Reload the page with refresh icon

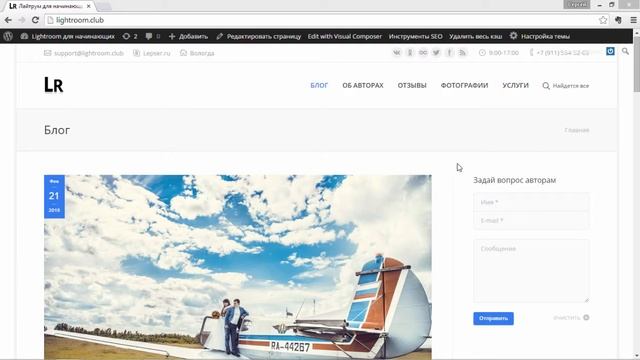pyautogui.click(x=35, y=20)
